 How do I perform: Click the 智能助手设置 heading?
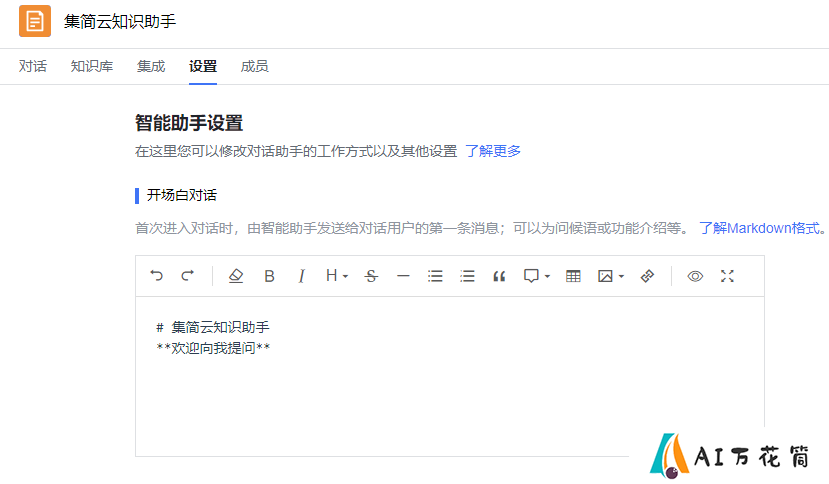189,123
